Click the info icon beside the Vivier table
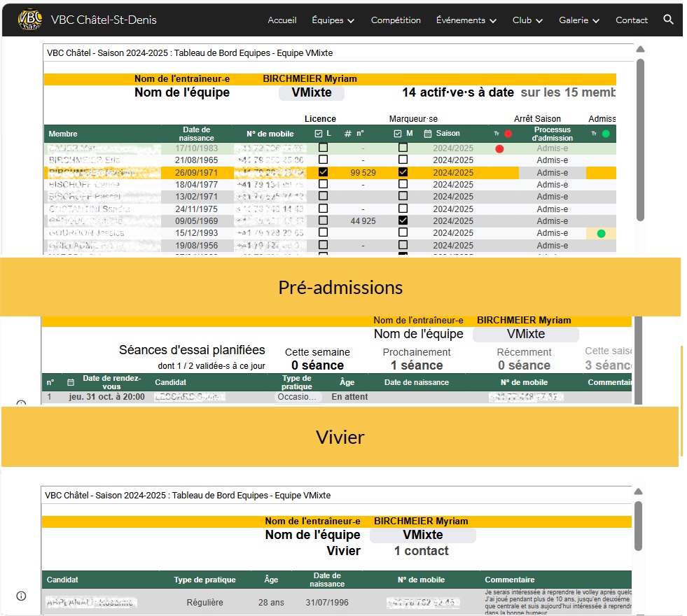This screenshot has width=687, height=616. (x=21, y=596)
